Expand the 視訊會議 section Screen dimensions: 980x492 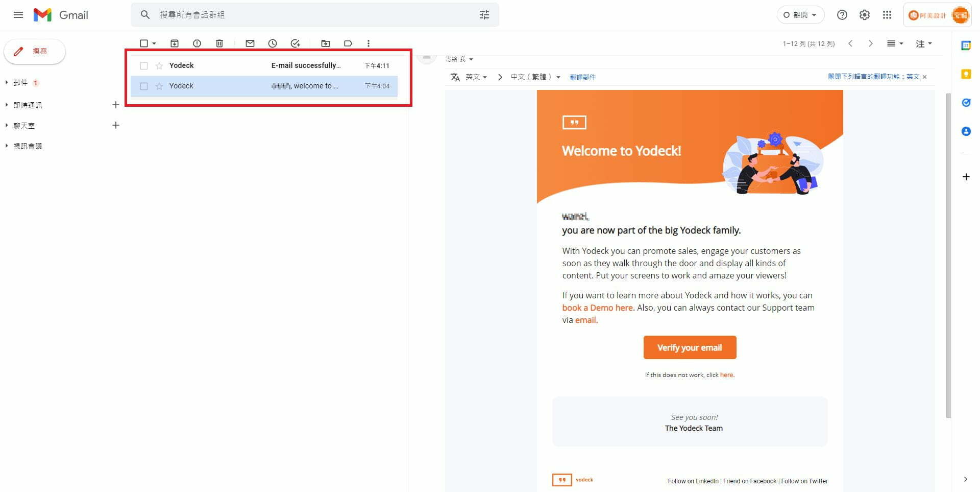pos(7,146)
